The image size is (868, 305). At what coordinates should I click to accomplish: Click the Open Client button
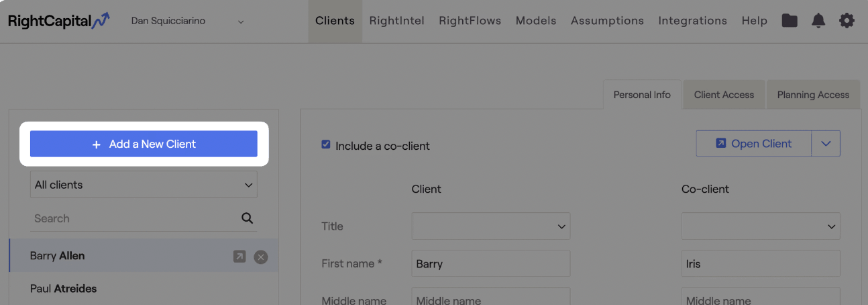point(754,143)
